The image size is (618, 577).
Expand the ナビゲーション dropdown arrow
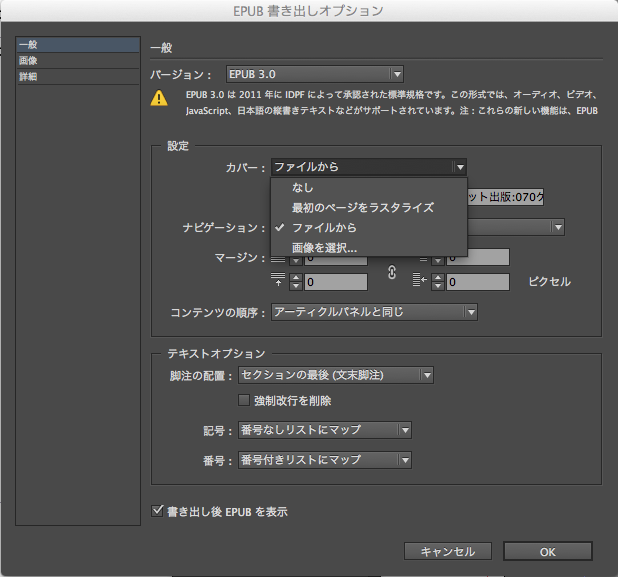(x=558, y=227)
